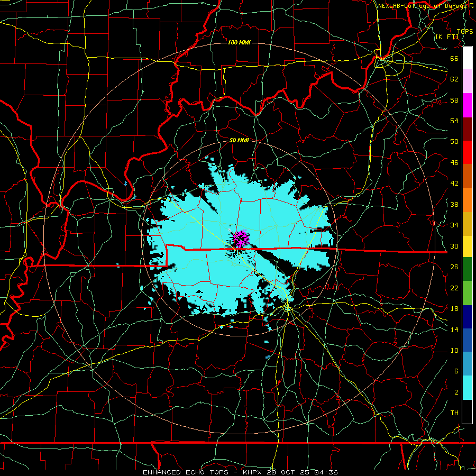Click the '26' legend value
Image resolution: width=476 pixels, height=476 pixels.
[x=454, y=267]
